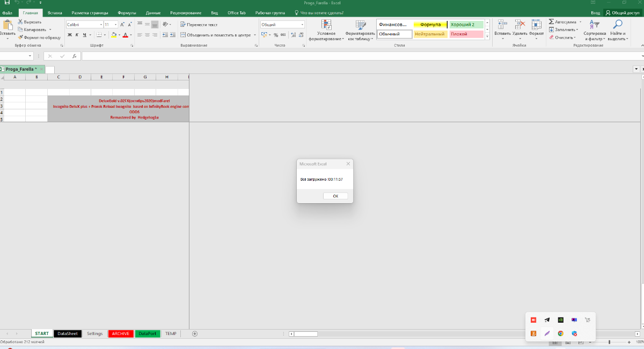Toggle bottom vertical alignment

[155, 24]
